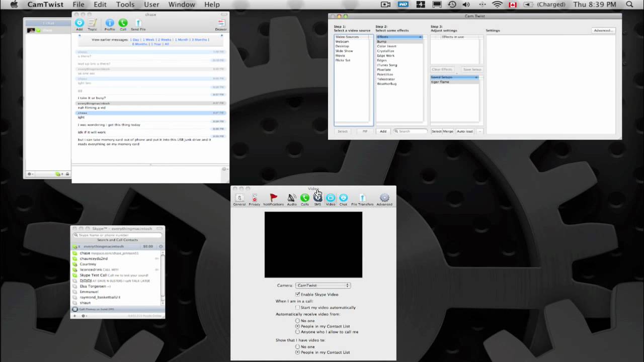
Task: Click emoticon button beside chat input
Action: click(x=224, y=169)
